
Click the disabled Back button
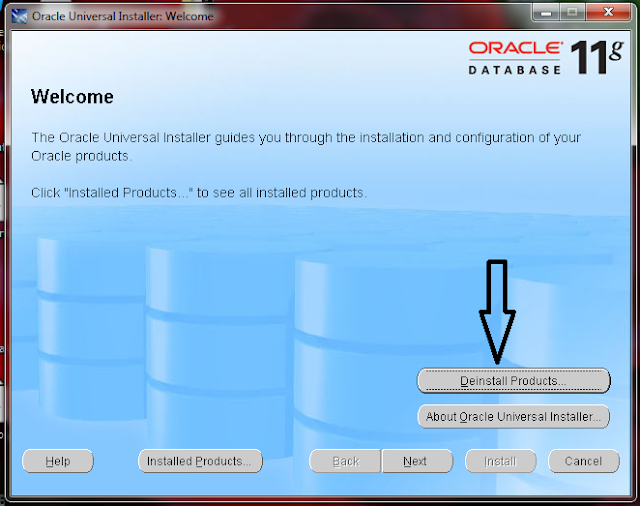(x=345, y=461)
